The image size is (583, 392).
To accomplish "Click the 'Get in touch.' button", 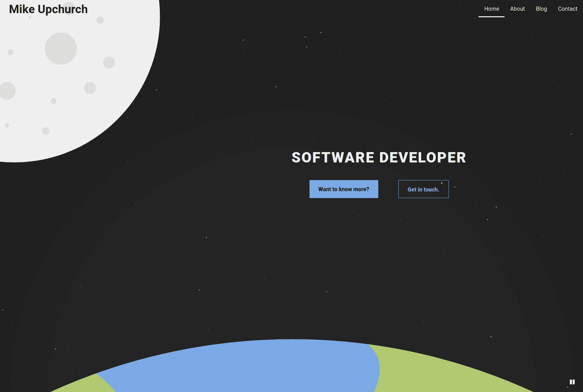I will coord(423,189).
